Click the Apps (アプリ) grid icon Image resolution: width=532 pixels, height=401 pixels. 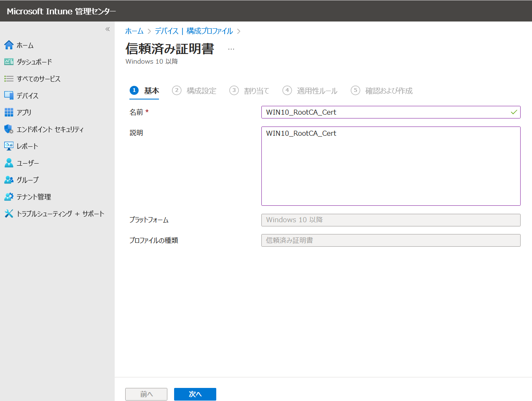9,113
